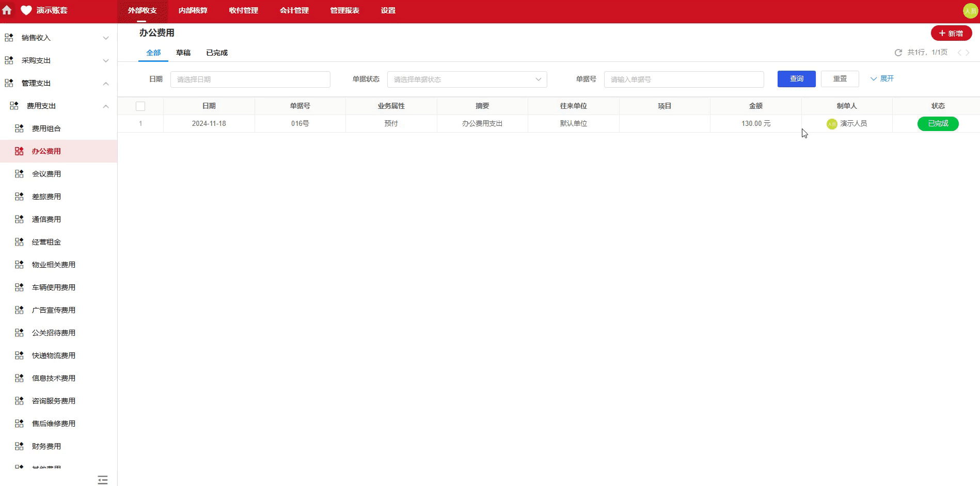Click the home icon in top bar
Screen dimensions: 980x486
8,10
